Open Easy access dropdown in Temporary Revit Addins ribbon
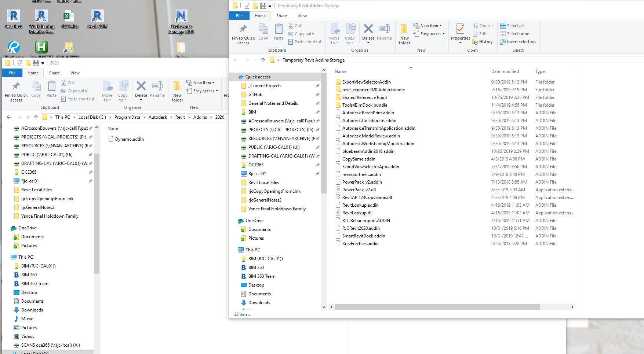 (x=429, y=34)
